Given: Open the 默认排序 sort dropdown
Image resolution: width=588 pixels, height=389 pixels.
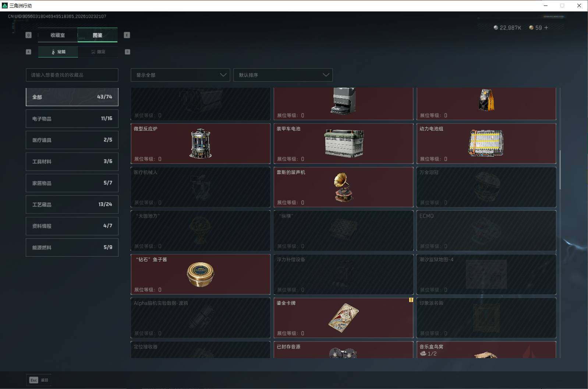Looking at the screenshot, I should click(x=283, y=75).
